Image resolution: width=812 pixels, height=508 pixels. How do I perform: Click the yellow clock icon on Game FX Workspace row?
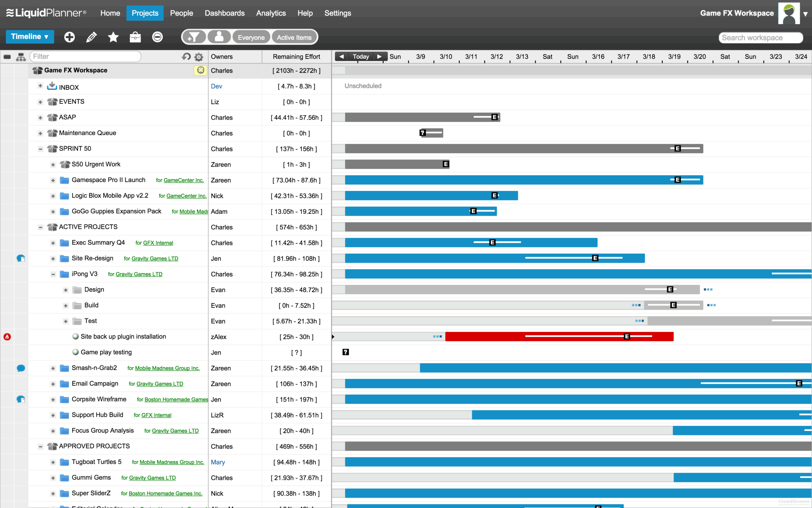coord(200,70)
